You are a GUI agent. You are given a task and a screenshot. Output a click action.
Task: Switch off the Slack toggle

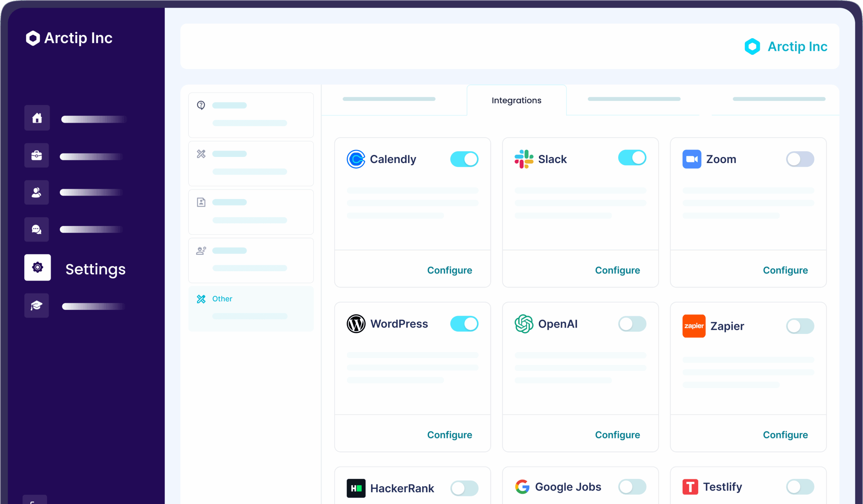[632, 158]
